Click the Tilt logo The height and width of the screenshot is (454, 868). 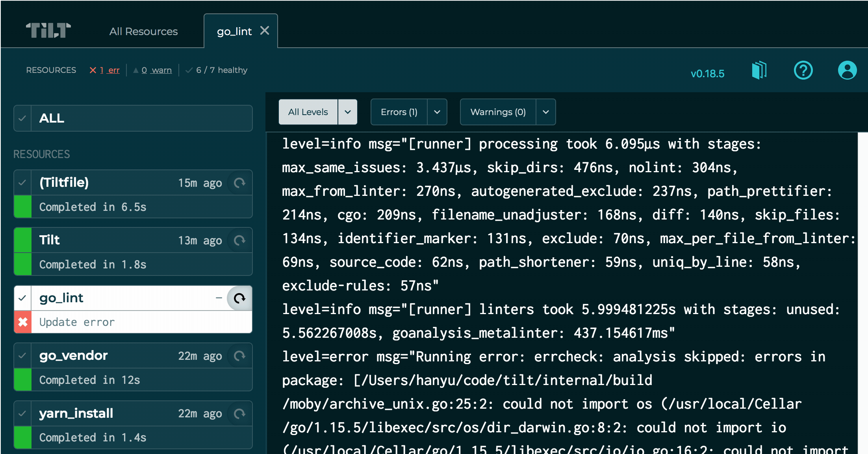(48, 30)
